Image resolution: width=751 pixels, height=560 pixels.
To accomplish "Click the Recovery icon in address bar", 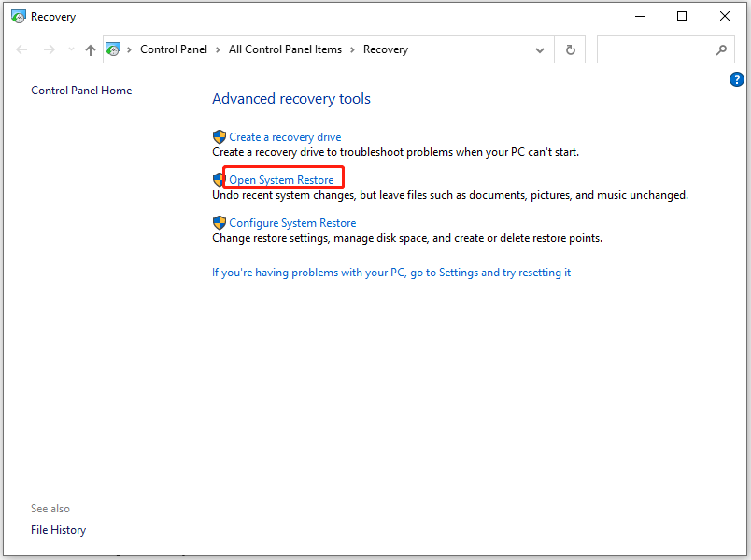I will pyautogui.click(x=113, y=49).
